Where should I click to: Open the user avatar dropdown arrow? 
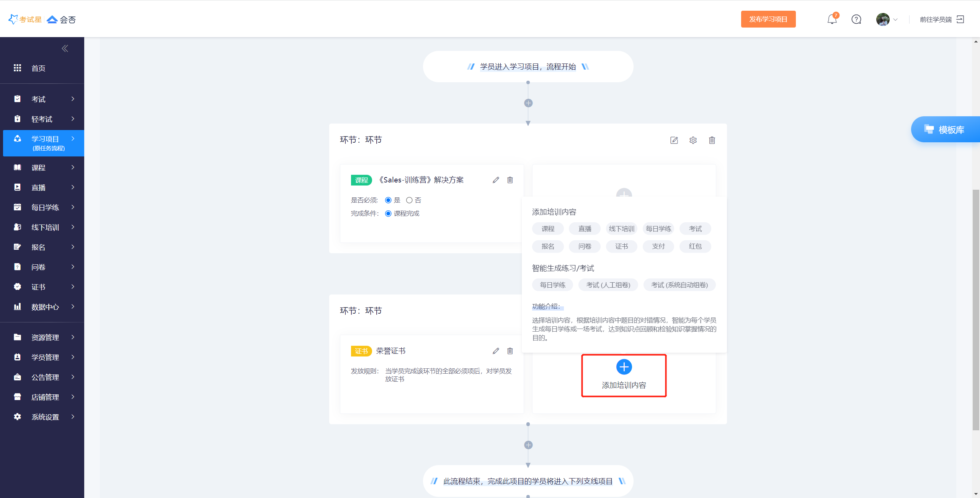coord(895,20)
